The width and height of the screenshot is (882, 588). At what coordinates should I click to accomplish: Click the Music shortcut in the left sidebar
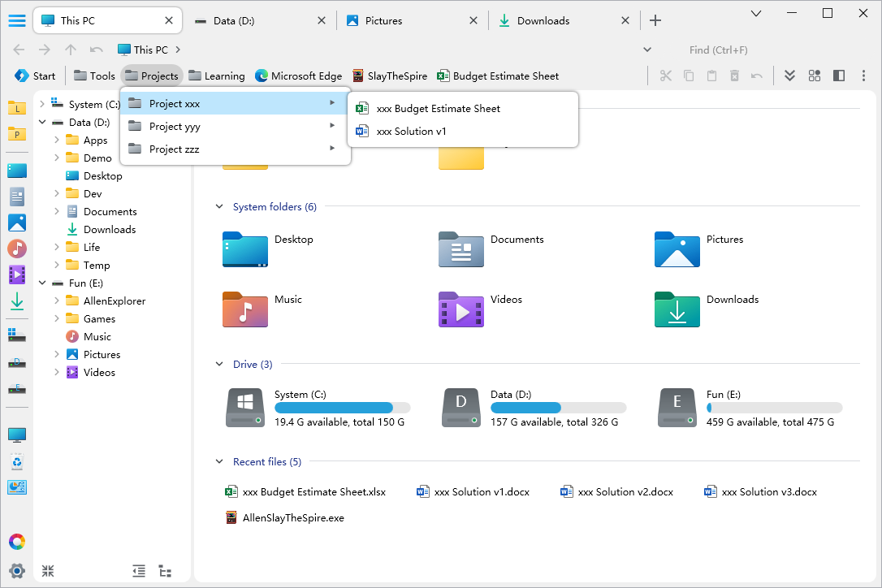[17, 249]
